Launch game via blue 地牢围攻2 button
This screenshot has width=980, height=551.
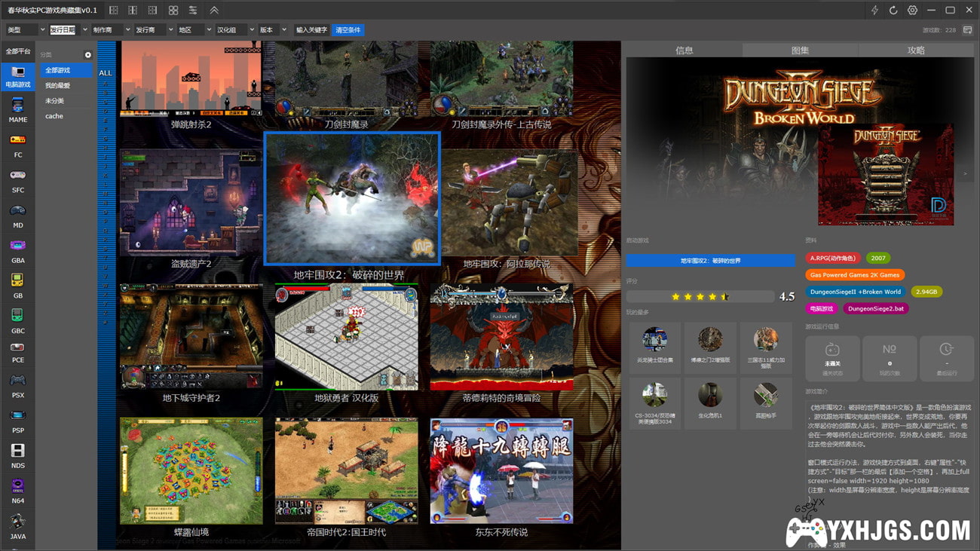710,261
